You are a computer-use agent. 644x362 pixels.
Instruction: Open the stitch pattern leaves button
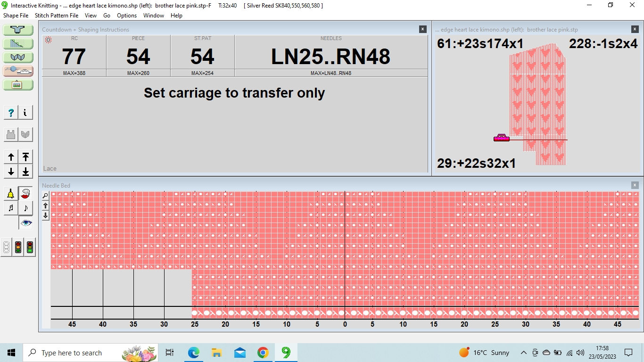tap(18, 58)
